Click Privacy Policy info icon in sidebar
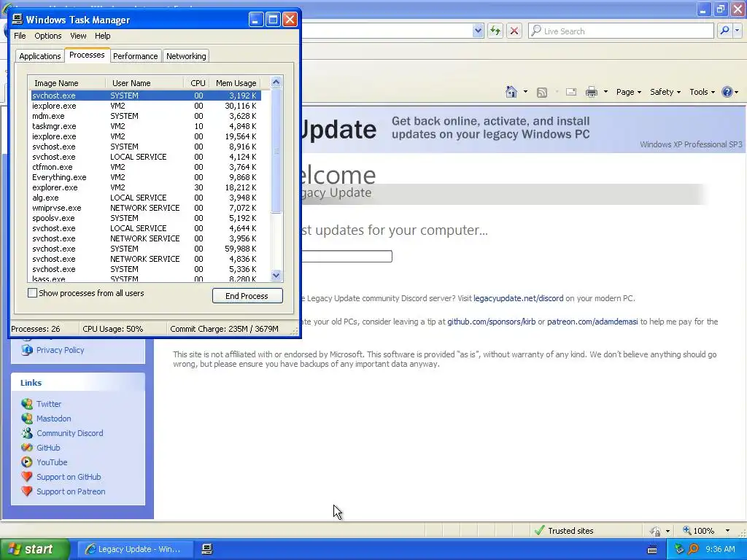The width and height of the screenshot is (747, 560). point(27,350)
